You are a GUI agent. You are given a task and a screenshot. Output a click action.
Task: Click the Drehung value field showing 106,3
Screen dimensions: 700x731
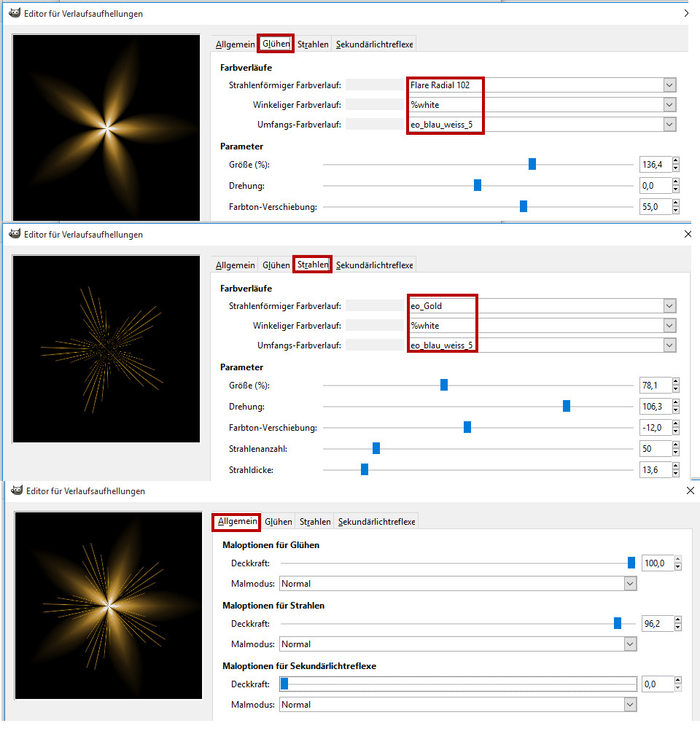pos(656,406)
